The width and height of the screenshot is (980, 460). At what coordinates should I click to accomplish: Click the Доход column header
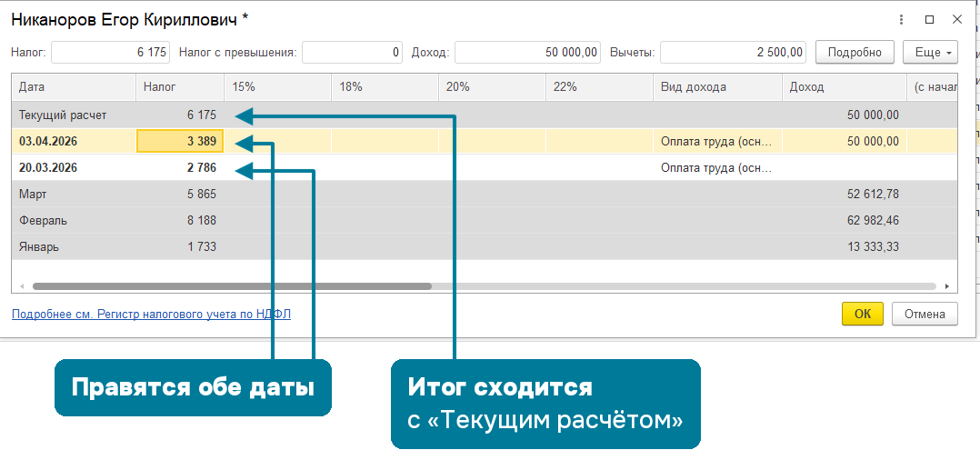click(x=845, y=87)
